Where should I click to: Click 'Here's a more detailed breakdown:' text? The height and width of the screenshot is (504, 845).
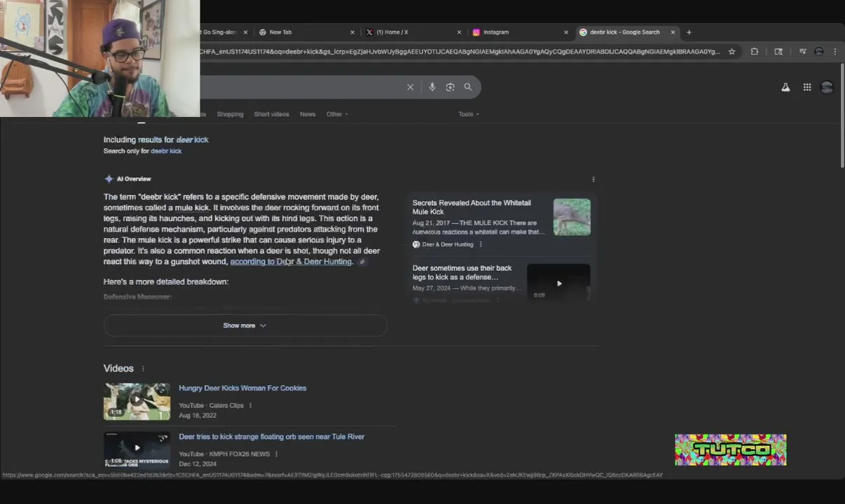tap(166, 282)
